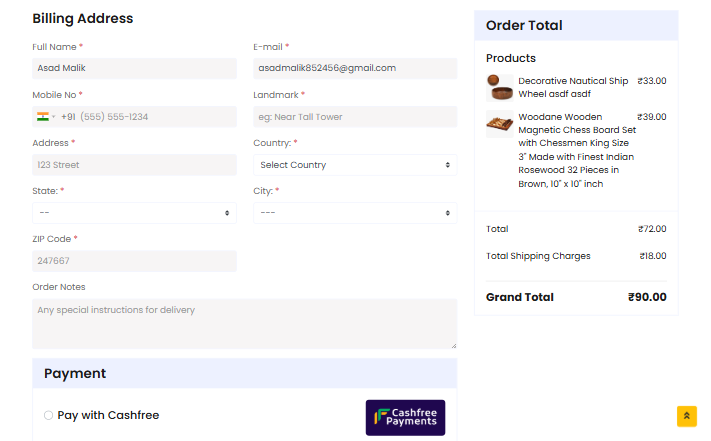The width and height of the screenshot is (711, 441).
Task: Click the ZIP Code input field
Action: [x=134, y=261]
